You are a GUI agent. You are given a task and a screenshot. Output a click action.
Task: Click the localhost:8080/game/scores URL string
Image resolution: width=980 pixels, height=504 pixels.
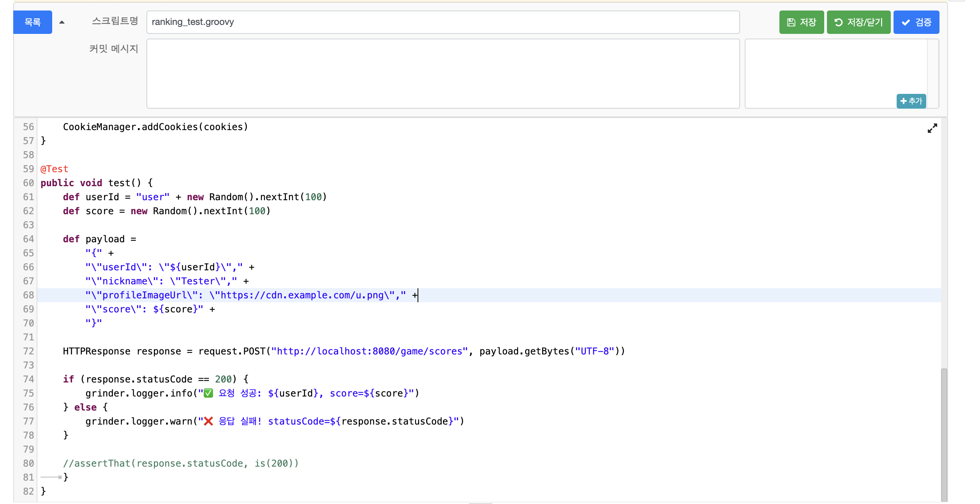click(x=369, y=351)
